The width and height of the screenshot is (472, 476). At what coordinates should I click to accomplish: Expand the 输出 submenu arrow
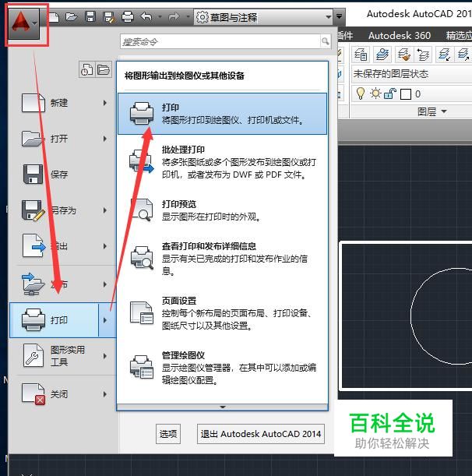(104, 246)
